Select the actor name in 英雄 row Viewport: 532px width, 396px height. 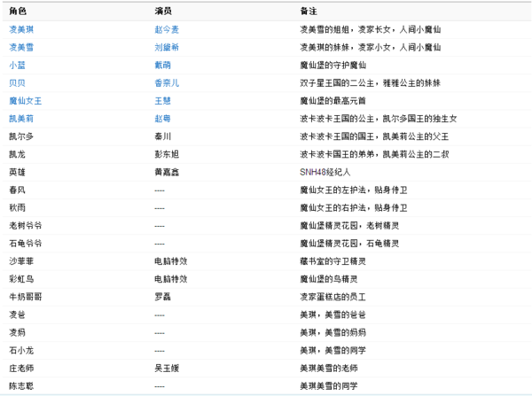tap(167, 172)
